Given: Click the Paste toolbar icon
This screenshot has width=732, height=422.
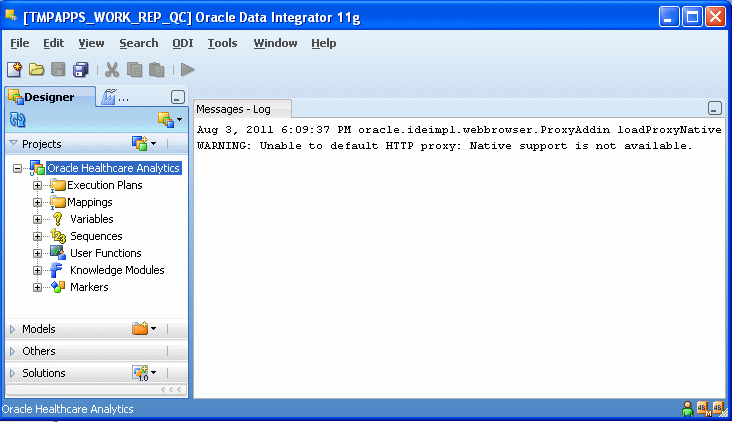Looking at the screenshot, I should [x=156, y=70].
